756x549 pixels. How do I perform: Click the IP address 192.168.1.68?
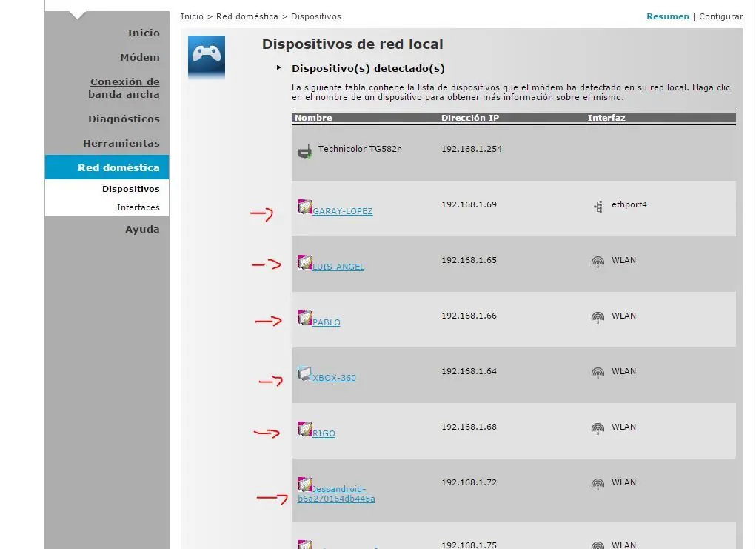pos(469,427)
